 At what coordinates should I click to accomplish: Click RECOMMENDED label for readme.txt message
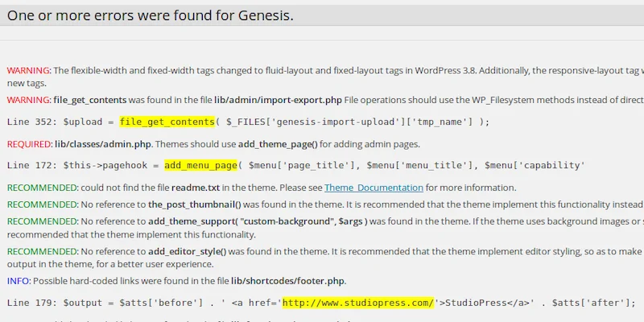pos(43,188)
